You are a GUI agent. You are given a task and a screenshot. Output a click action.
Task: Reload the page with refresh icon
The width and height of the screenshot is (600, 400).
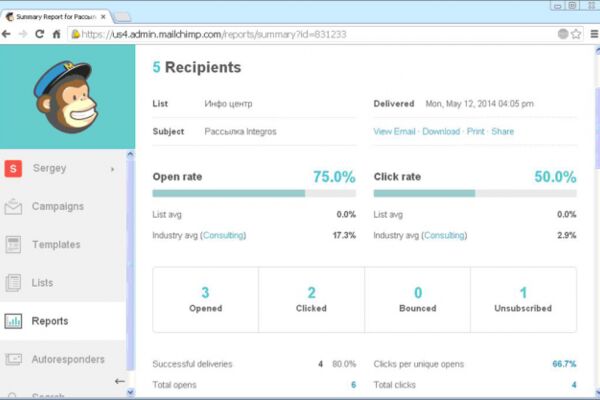[39, 34]
